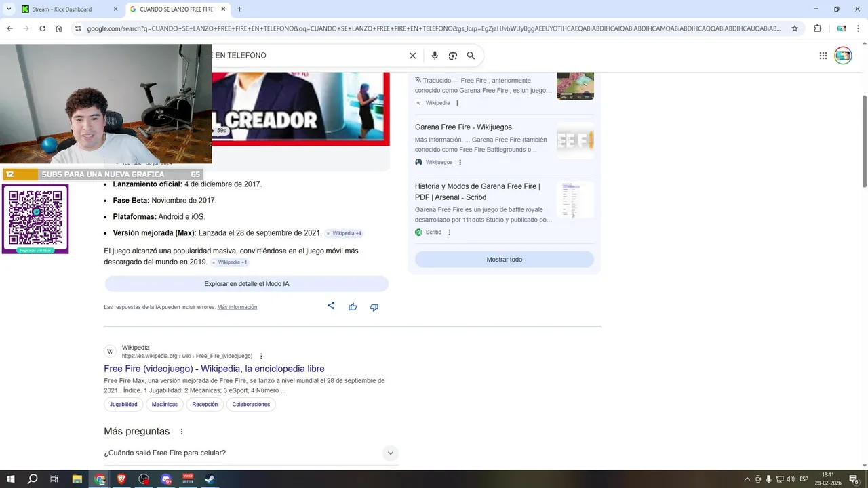Open the system volume control
Viewport: 868px width, 488px height.
point(790,479)
